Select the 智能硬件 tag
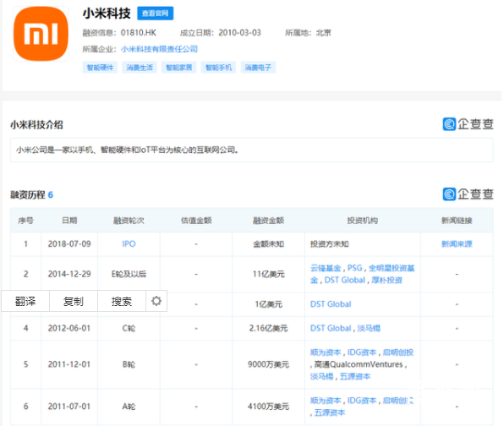 click(x=100, y=68)
